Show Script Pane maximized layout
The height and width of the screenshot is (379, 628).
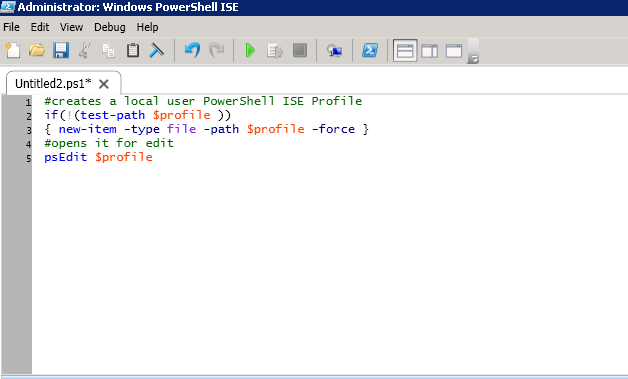coord(454,51)
